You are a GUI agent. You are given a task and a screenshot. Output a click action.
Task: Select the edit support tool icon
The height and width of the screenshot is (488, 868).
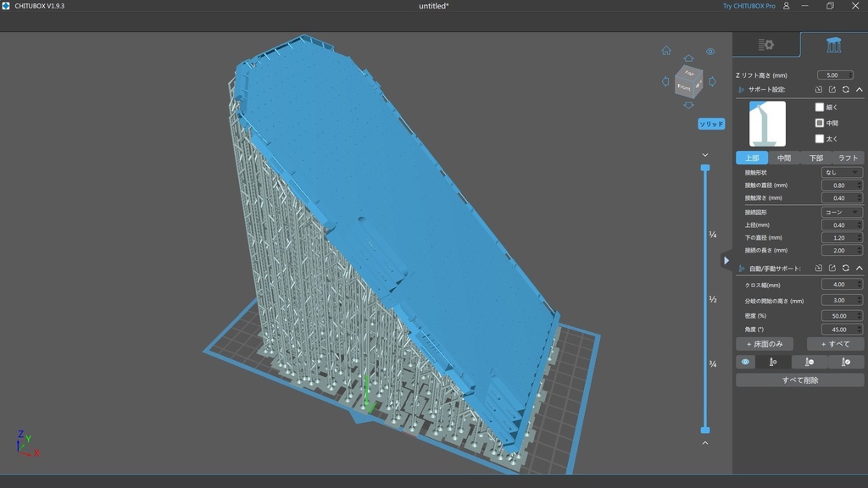pos(846,362)
